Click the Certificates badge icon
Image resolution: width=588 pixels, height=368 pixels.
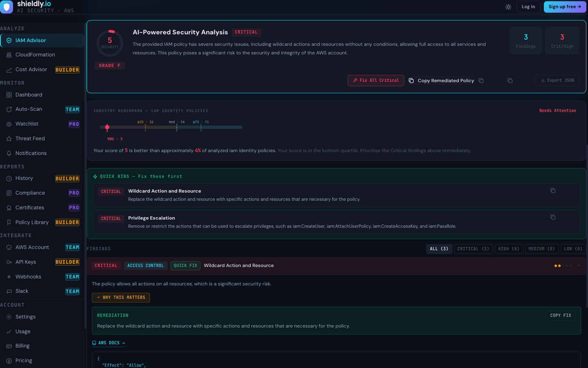(9, 208)
